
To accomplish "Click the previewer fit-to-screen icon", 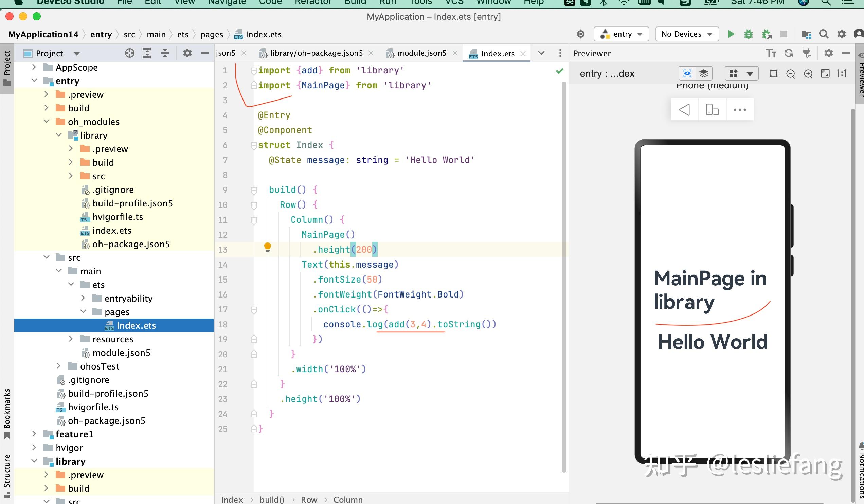I will (825, 73).
